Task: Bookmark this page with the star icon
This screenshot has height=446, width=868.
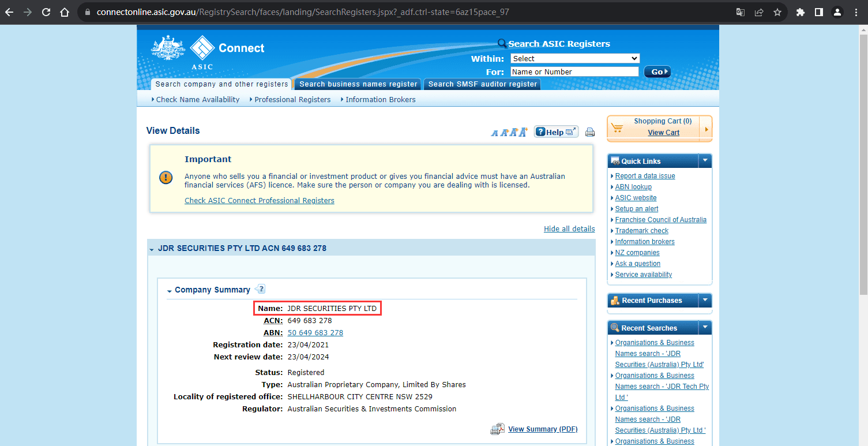Action: pos(777,12)
